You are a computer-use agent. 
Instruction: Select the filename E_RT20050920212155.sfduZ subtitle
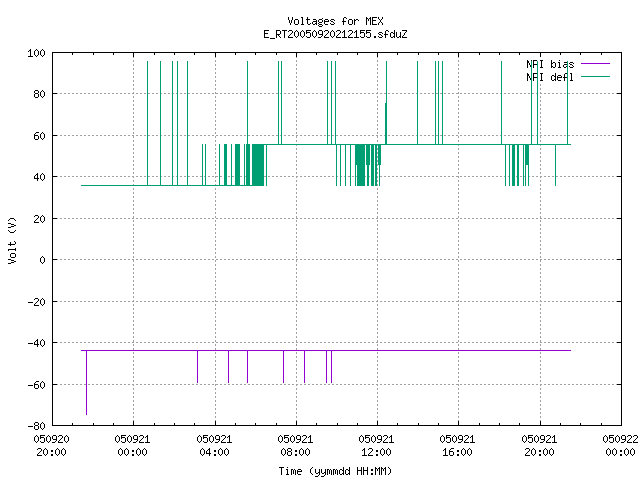(335, 34)
